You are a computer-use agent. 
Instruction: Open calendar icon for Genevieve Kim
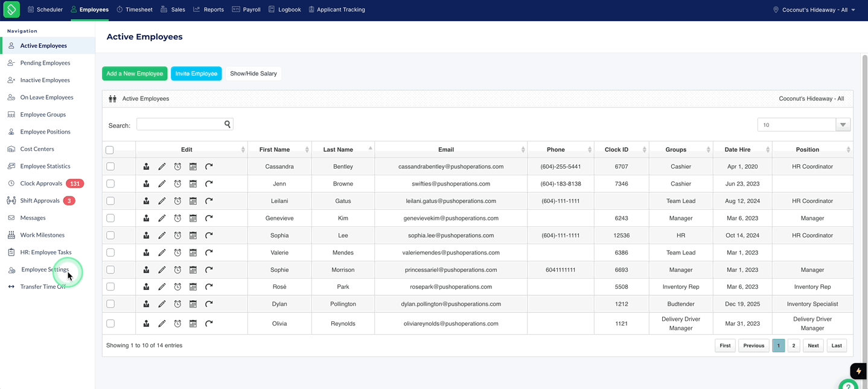point(193,218)
